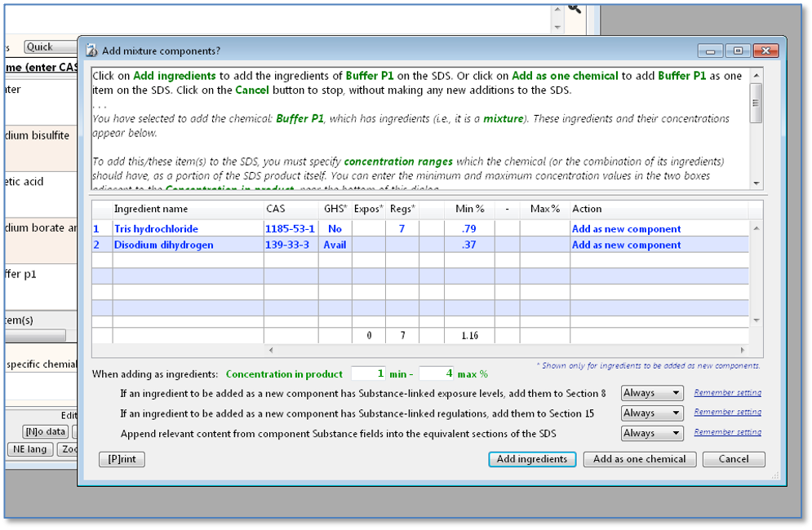Click the instruction text scrollbar thumb

[756, 103]
